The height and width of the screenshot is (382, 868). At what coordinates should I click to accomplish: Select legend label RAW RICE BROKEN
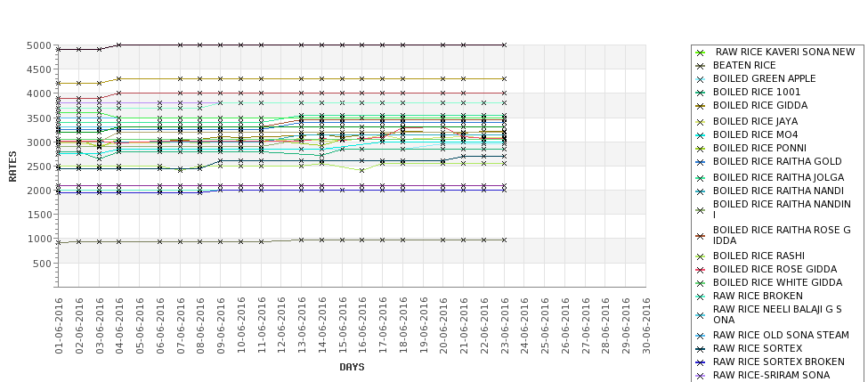[758, 296]
